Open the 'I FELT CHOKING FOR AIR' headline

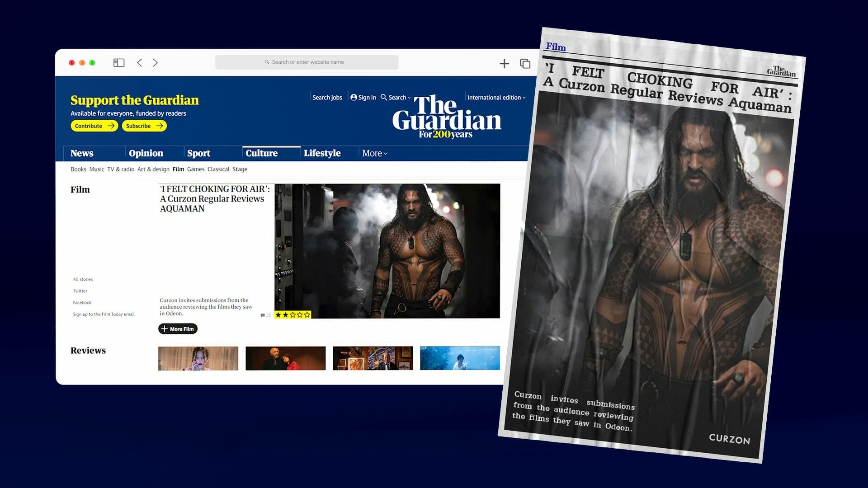(x=215, y=199)
